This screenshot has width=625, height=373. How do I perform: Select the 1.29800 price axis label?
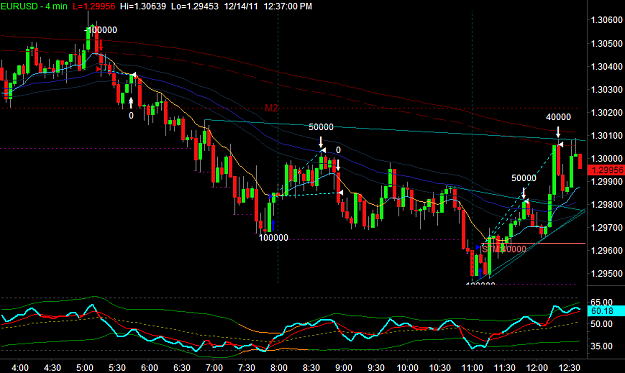click(606, 204)
